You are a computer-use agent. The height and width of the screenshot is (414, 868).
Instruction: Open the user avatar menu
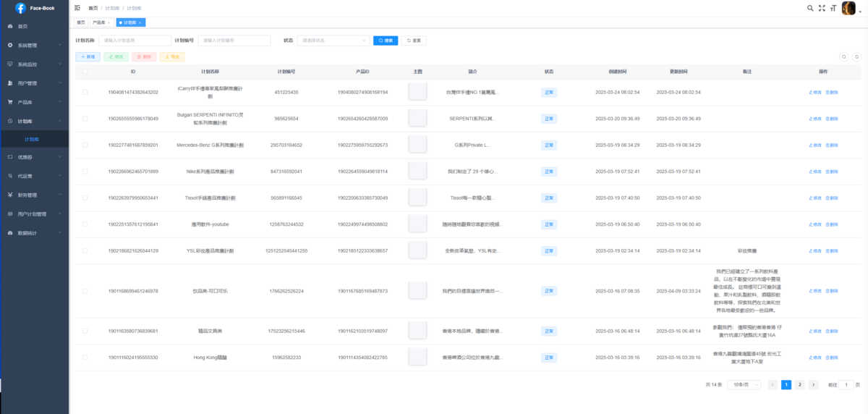click(x=848, y=8)
